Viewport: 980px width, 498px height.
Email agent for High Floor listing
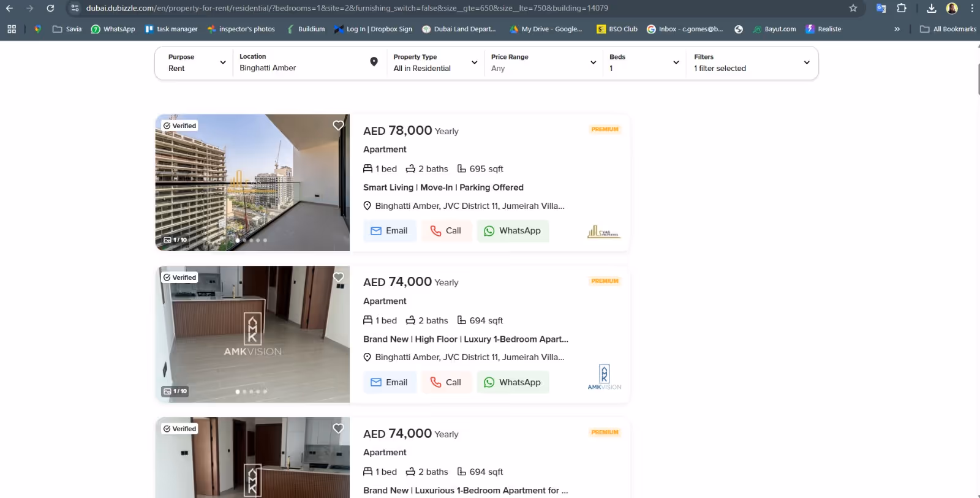(x=390, y=382)
